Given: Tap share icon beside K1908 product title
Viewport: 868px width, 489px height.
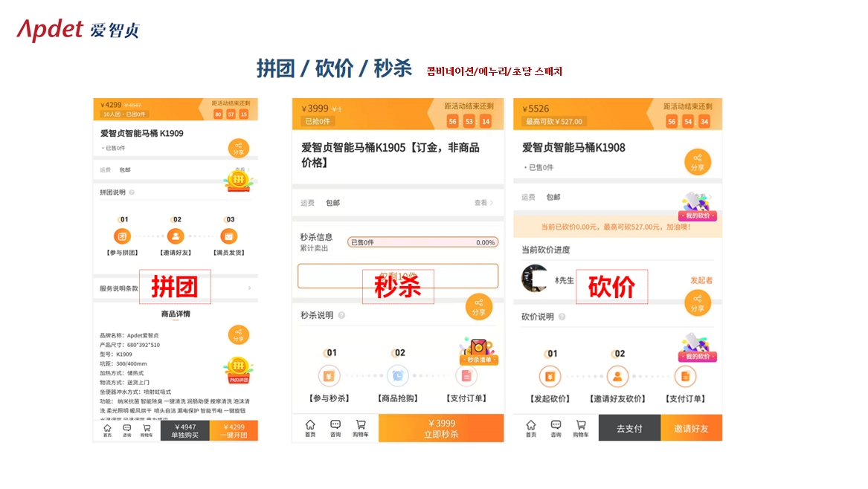Looking at the screenshot, I should coord(698,162).
